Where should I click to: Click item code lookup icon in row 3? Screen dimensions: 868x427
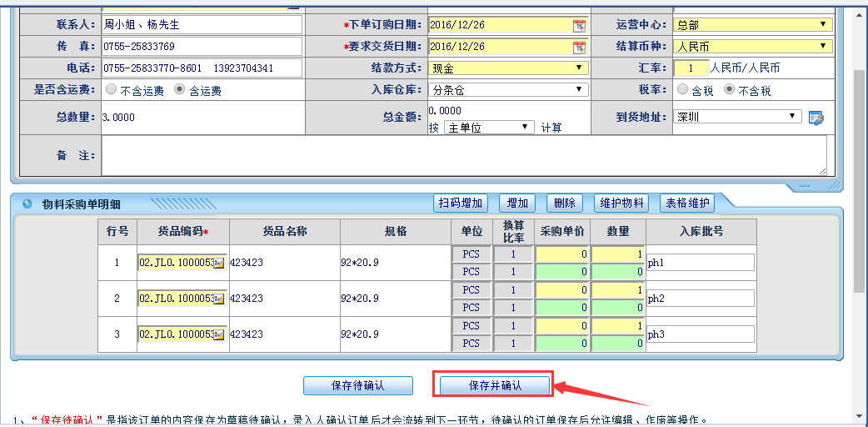pyautogui.click(x=219, y=334)
